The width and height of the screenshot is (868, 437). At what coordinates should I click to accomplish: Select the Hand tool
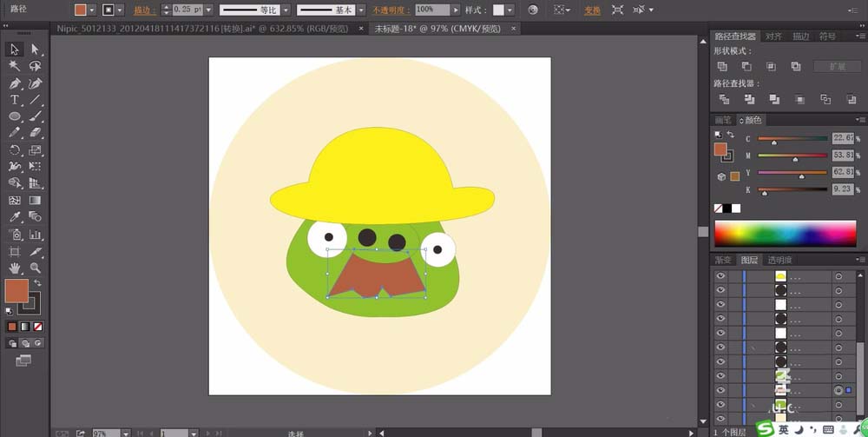click(x=15, y=268)
